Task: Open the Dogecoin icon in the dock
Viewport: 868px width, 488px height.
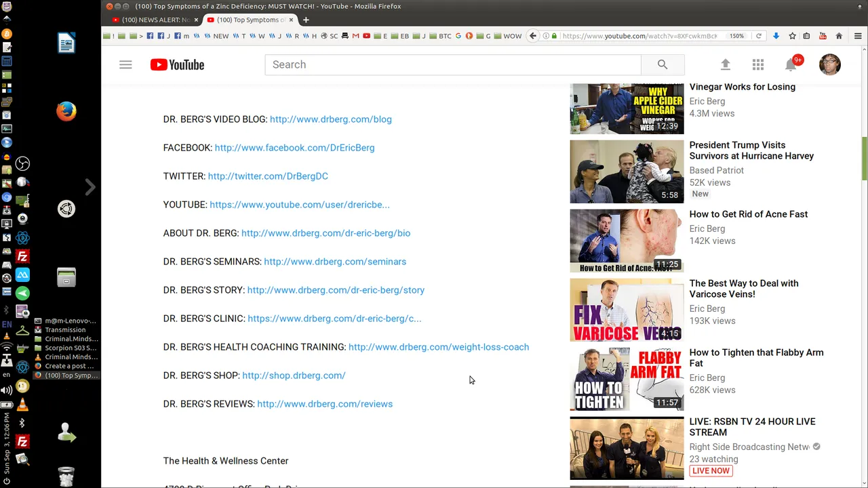Action: coord(22,386)
